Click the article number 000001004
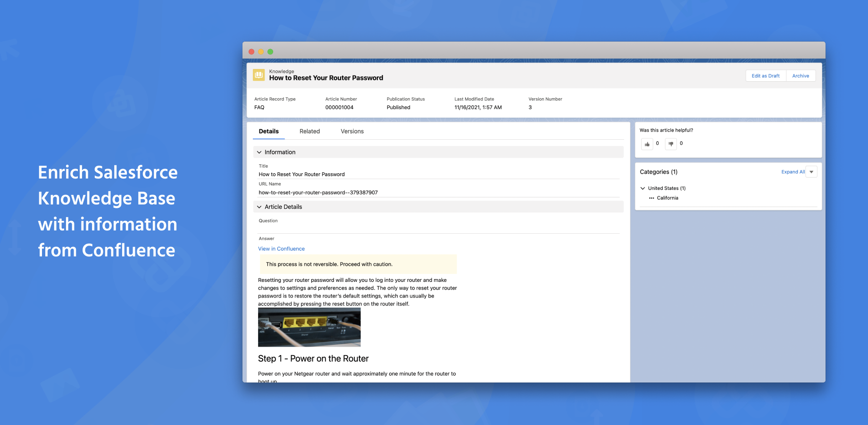The image size is (868, 425). (339, 108)
